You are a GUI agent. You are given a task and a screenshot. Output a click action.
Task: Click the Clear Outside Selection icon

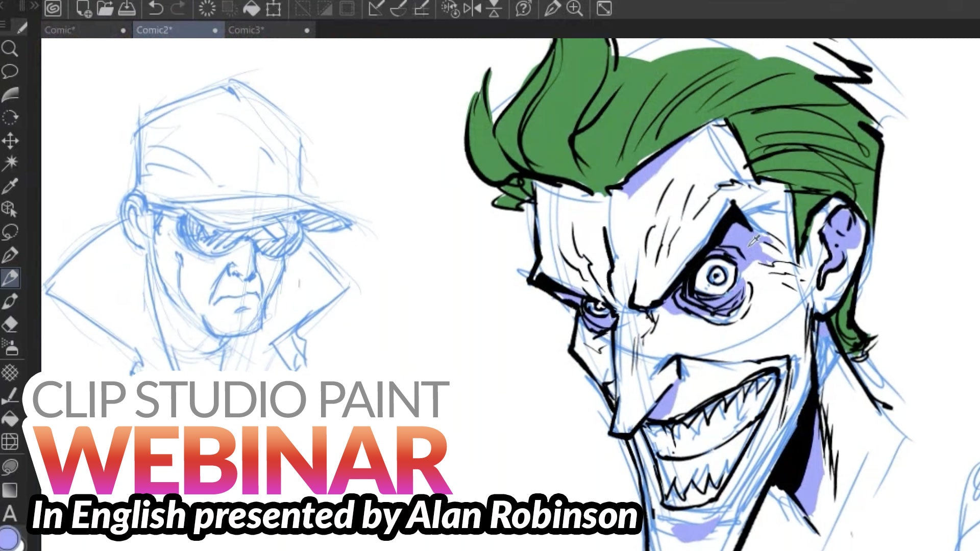pos(229,8)
